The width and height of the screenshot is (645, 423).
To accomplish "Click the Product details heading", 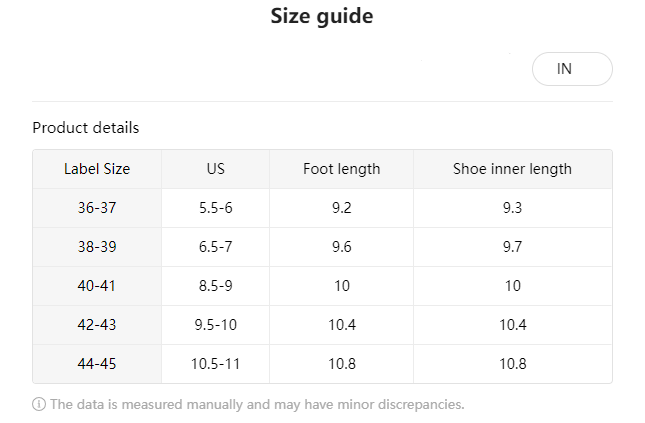I will (86, 128).
